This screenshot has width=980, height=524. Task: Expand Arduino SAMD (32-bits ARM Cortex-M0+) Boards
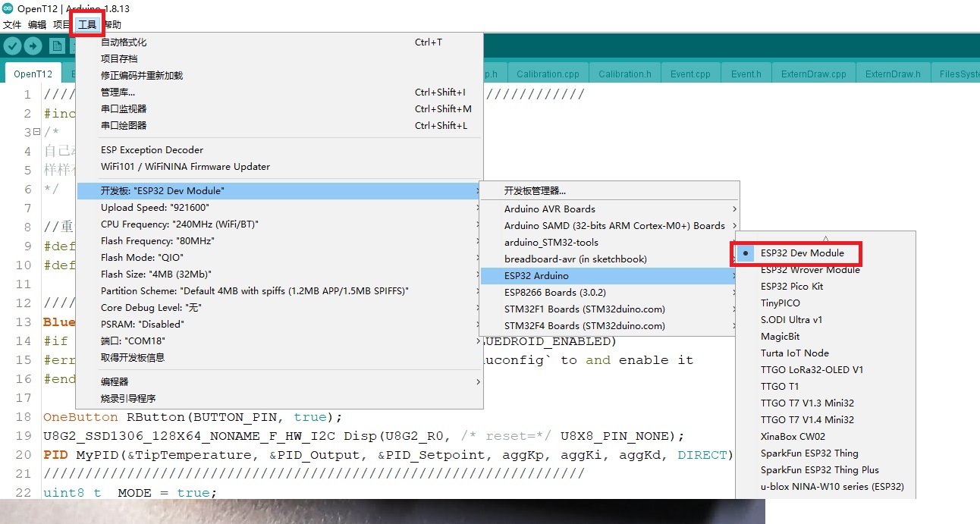click(610, 226)
